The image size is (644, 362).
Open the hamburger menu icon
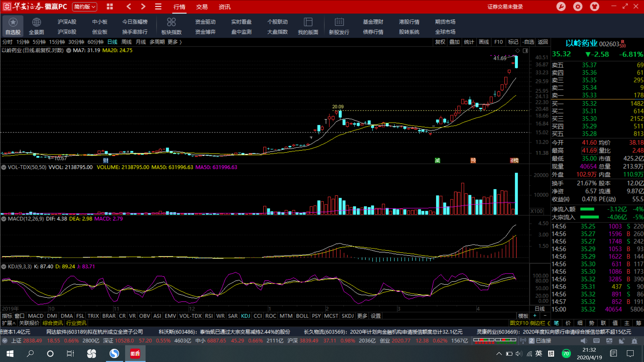click(x=158, y=6)
